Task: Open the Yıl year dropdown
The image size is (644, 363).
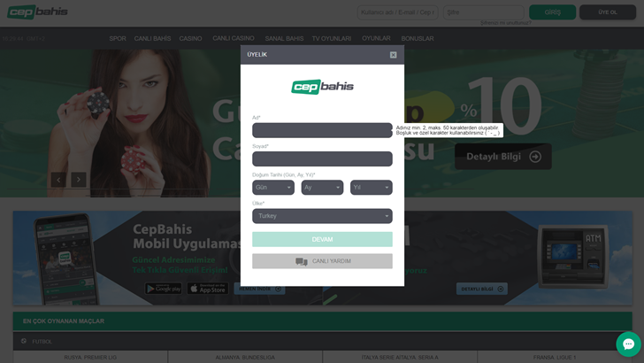Action: (372, 188)
